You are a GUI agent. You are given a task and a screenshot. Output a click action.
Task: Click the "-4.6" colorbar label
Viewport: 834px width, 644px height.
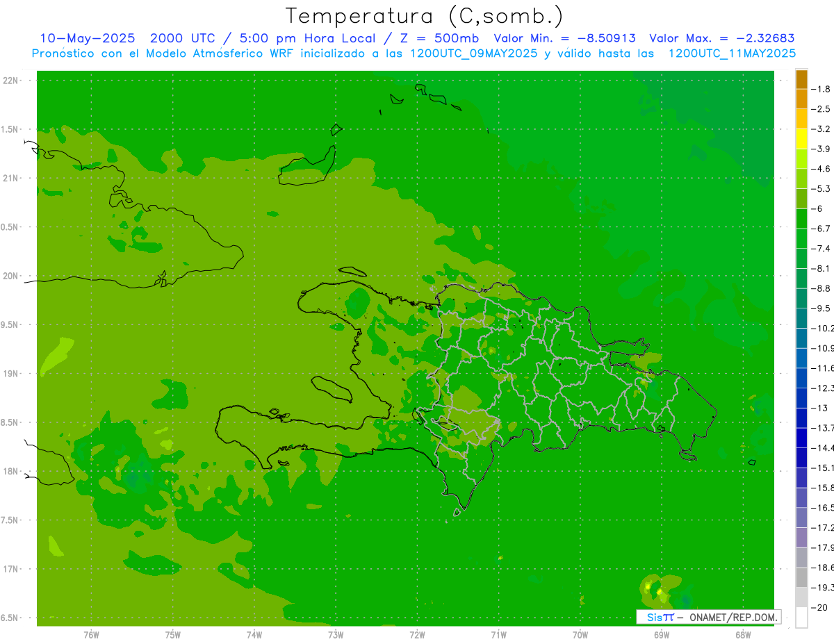tap(821, 169)
